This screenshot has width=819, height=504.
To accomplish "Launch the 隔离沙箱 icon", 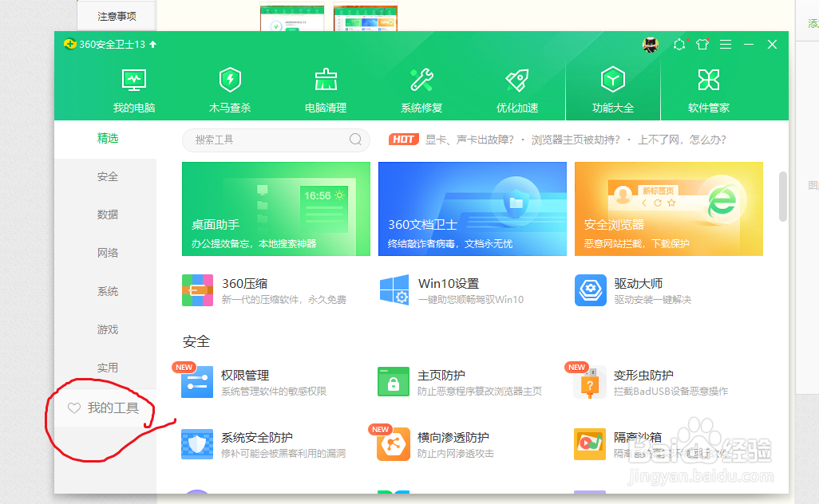I will coord(590,444).
